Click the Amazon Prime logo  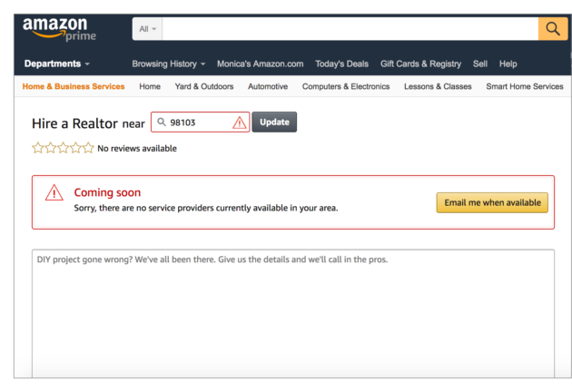pos(59,29)
